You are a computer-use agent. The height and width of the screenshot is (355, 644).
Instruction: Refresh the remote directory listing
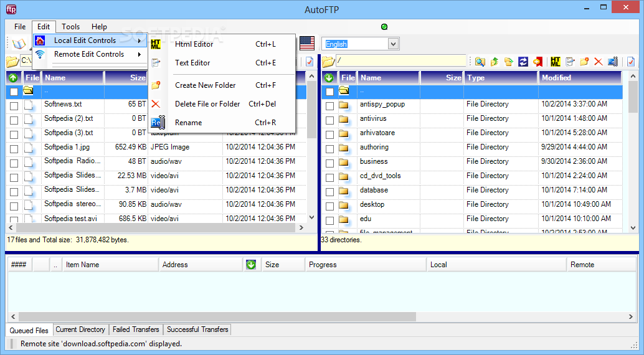coord(523,62)
